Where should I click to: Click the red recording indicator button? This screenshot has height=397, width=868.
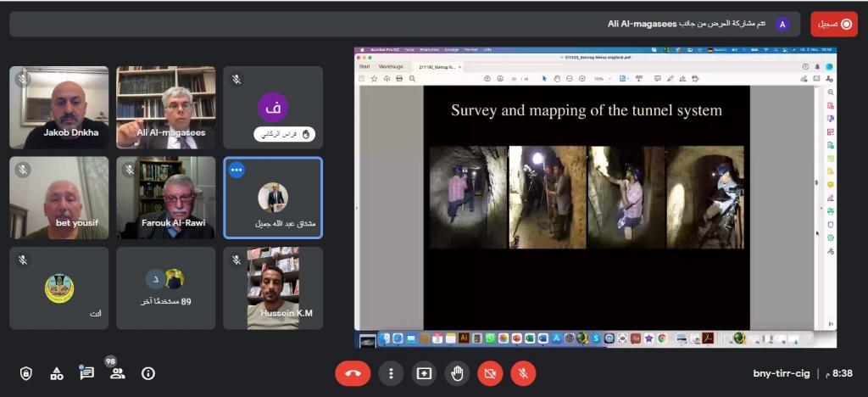(833, 24)
